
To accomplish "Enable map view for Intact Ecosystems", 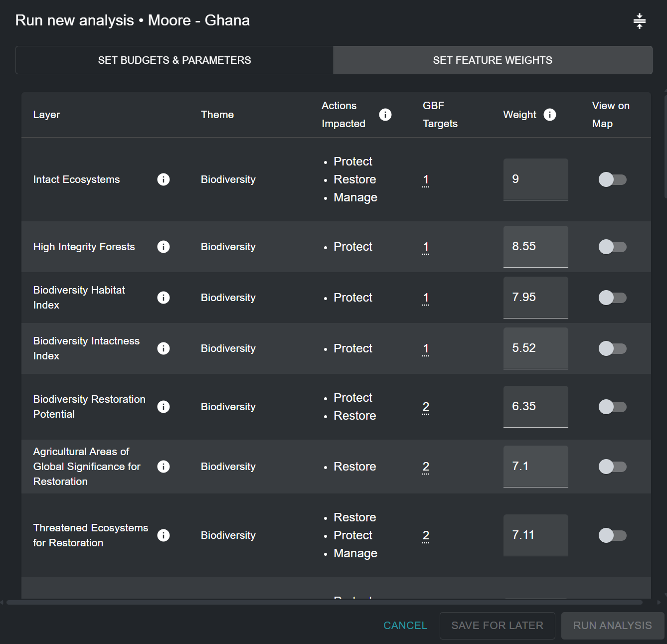I will click(x=612, y=179).
